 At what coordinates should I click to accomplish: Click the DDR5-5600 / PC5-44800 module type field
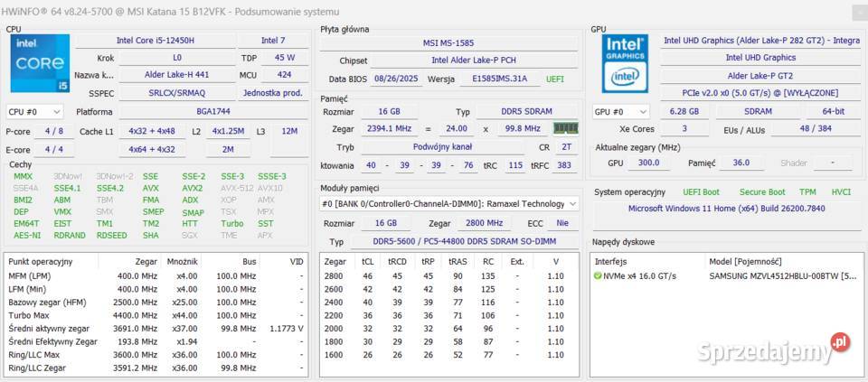click(465, 242)
